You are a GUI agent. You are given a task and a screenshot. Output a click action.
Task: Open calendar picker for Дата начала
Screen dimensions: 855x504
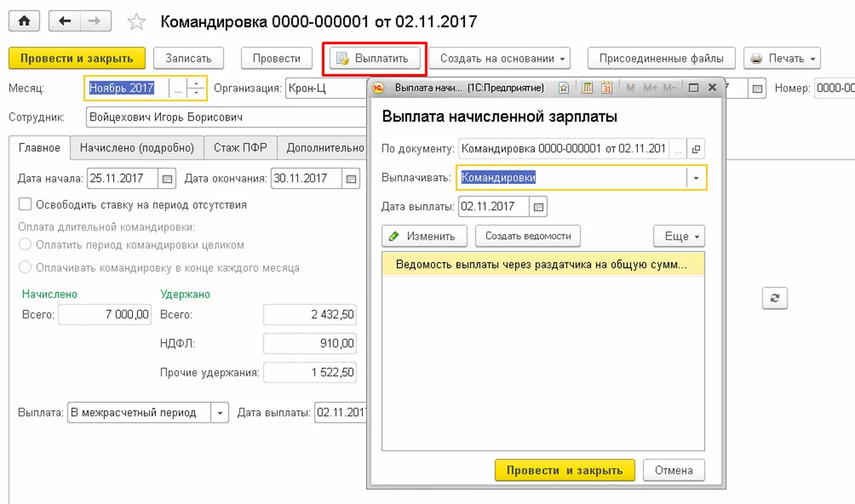(x=167, y=178)
